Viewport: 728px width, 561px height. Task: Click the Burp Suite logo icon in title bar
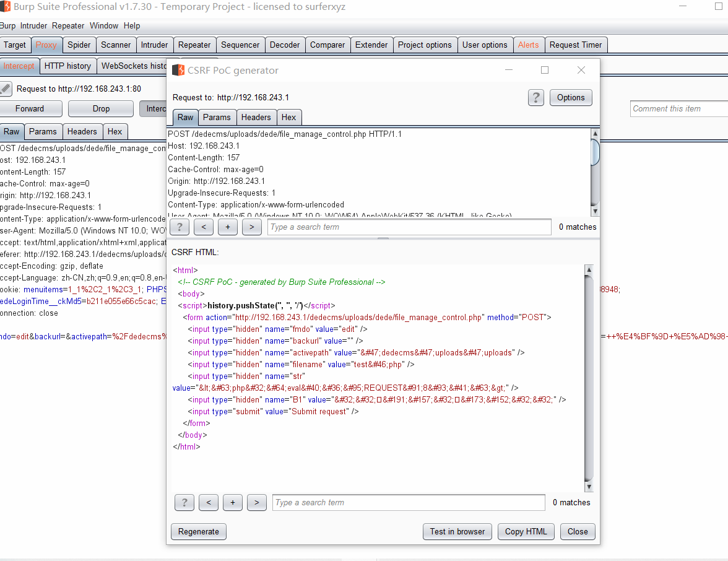[6, 6]
